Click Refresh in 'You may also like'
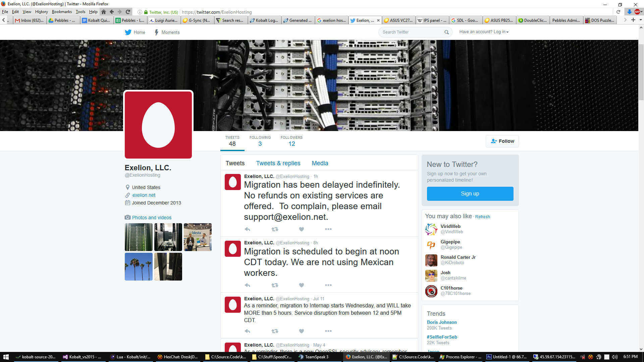 (x=482, y=217)
